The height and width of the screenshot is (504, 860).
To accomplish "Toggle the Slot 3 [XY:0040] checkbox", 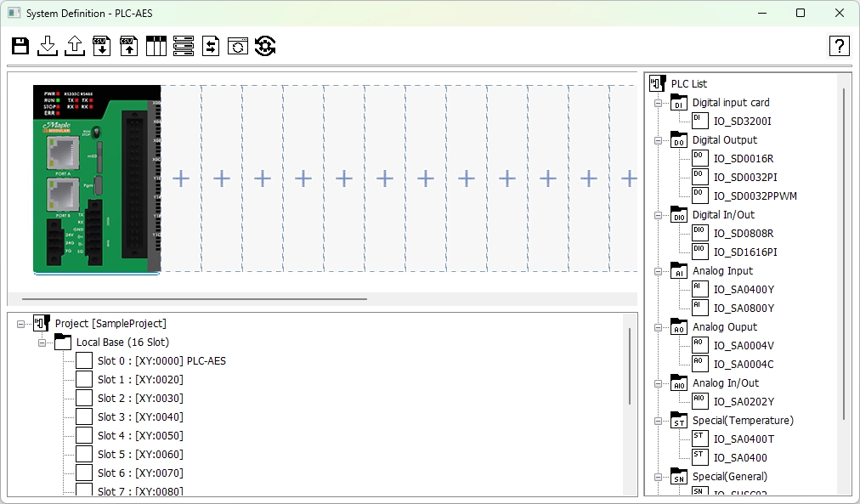I will click(84, 416).
